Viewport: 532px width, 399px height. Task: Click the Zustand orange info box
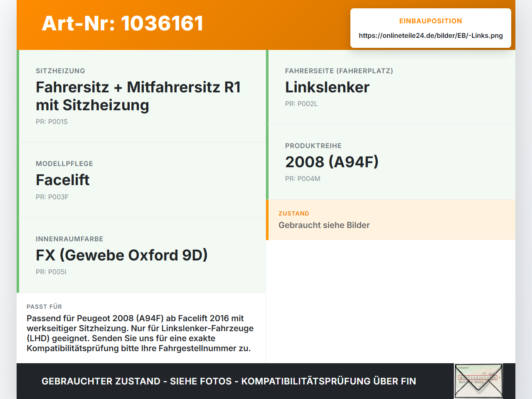tap(391, 220)
